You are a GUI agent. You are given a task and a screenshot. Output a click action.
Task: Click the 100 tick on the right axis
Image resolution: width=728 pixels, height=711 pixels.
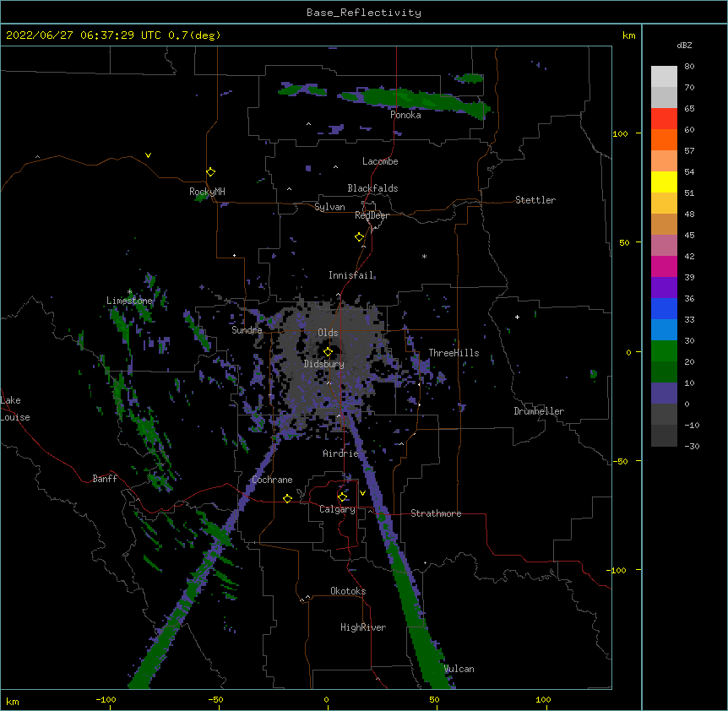[x=620, y=133]
